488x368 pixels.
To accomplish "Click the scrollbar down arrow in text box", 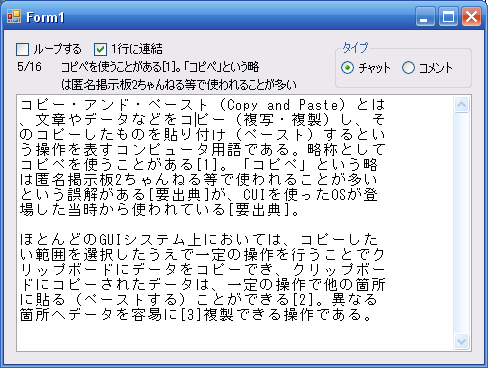I will tap(462, 341).
